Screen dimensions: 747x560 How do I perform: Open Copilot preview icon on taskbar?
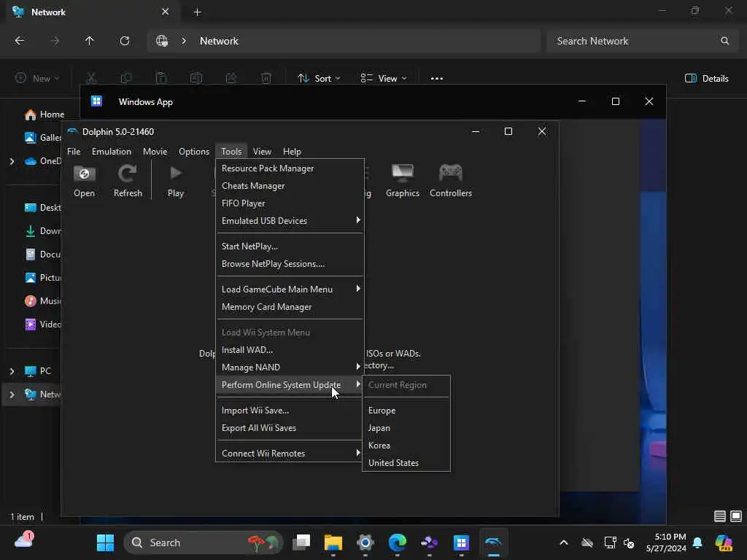click(x=724, y=542)
